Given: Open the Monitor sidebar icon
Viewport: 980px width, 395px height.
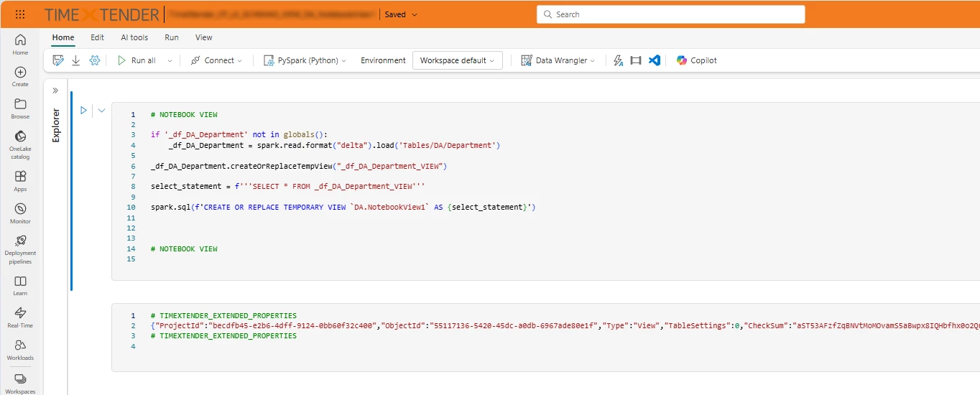Looking at the screenshot, I should [20, 213].
